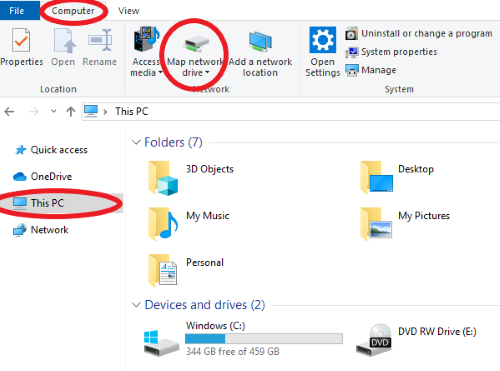Image resolution: width=500 pixels, height=371 pixels.
Task: Open the Access media icon
Action: click(x=146, y=39)
